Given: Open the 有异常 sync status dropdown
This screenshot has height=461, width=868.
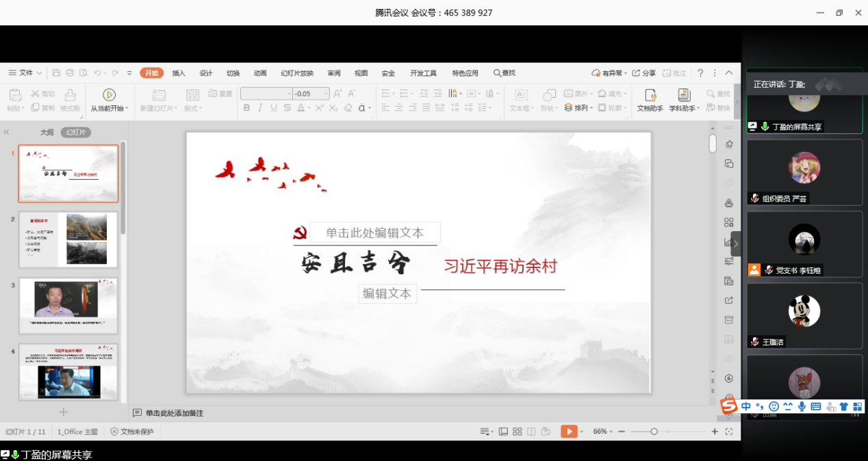Looking at the screenshot, I should [x=608, y=73].
